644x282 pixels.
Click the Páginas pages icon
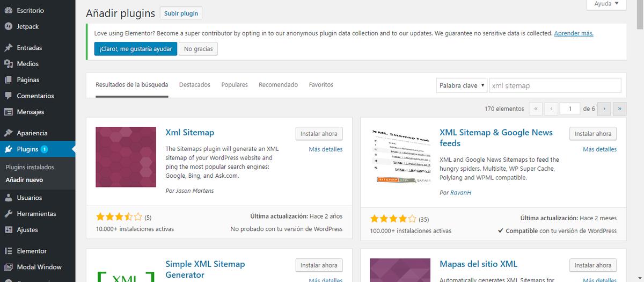click(8, 80)
